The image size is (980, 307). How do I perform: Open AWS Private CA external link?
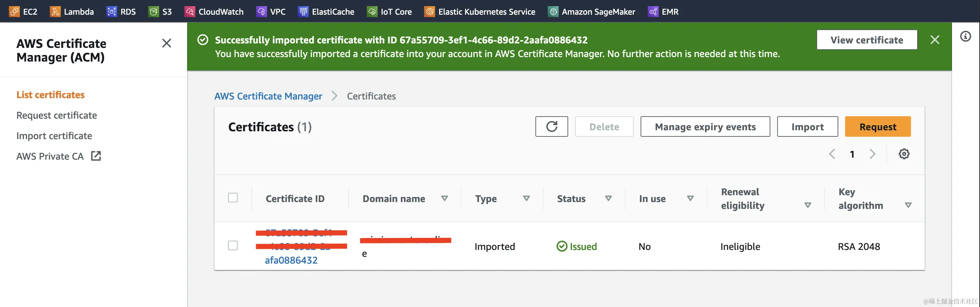click(x=58, y=156)
